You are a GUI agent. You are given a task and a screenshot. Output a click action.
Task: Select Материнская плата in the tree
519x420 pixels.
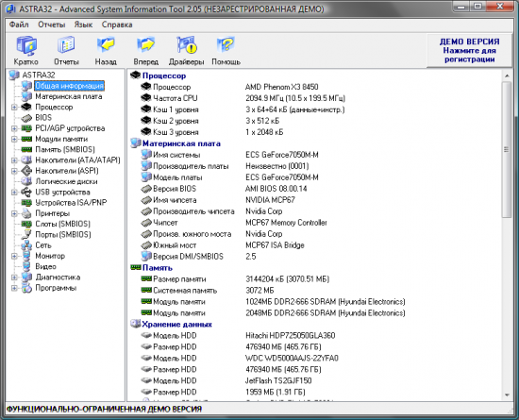(x=69, y=96)
